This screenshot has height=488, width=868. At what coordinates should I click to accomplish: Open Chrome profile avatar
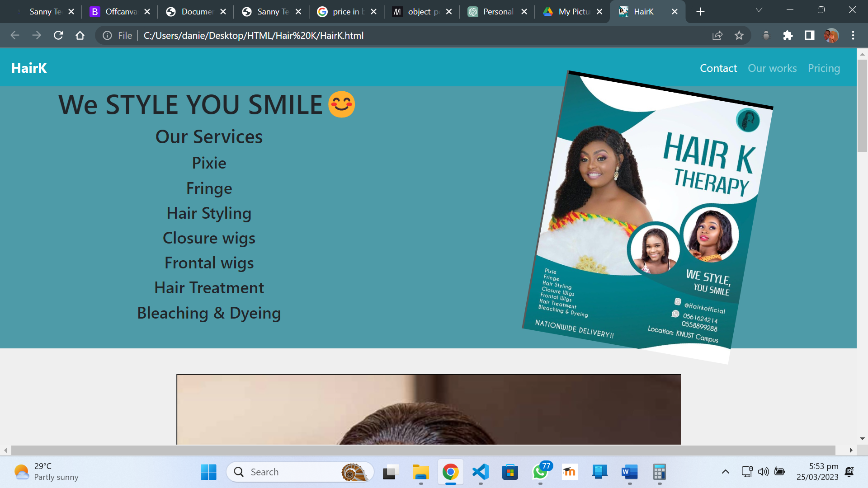[x=831, y=35]
